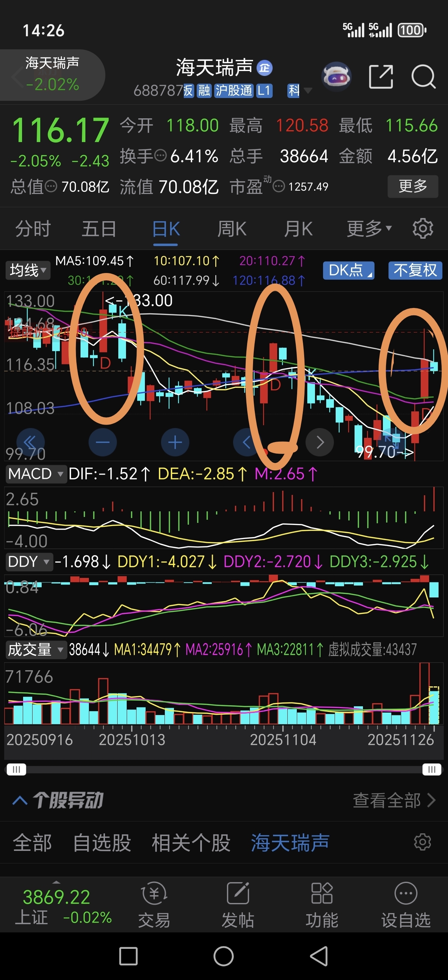Screen dimensions: 448x980
Task: Tap Android back triangle button
Action: point(319,956)
